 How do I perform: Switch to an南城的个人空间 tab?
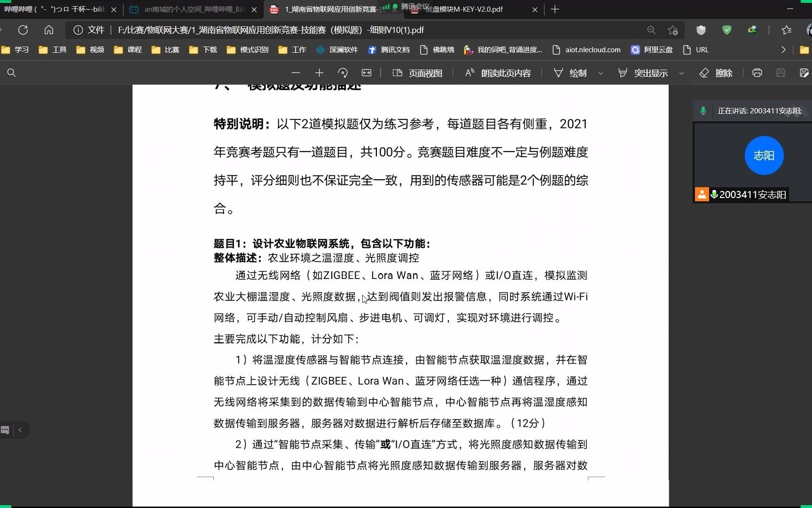pos(194,9)
